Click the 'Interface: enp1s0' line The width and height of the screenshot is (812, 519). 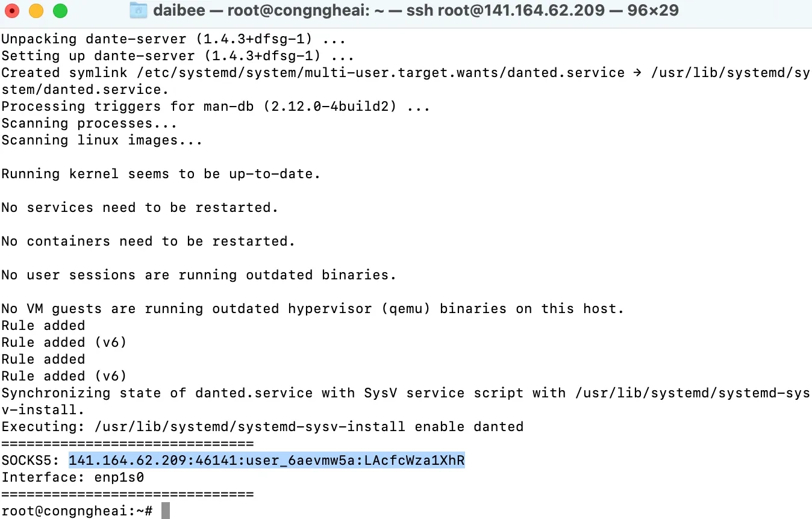72,477
